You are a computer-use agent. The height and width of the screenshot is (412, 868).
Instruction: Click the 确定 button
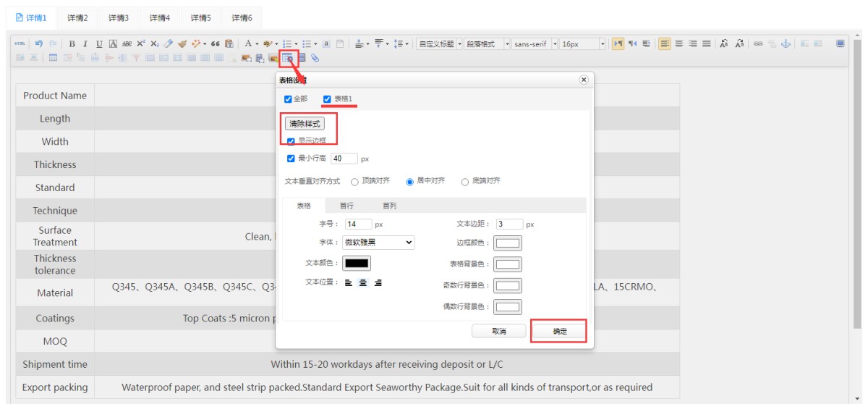(560, 331)
